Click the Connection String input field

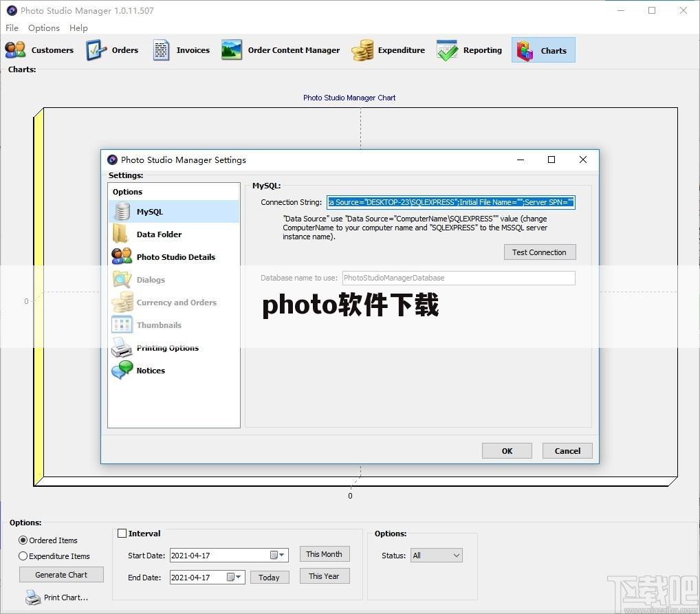(x=451, y=202)
